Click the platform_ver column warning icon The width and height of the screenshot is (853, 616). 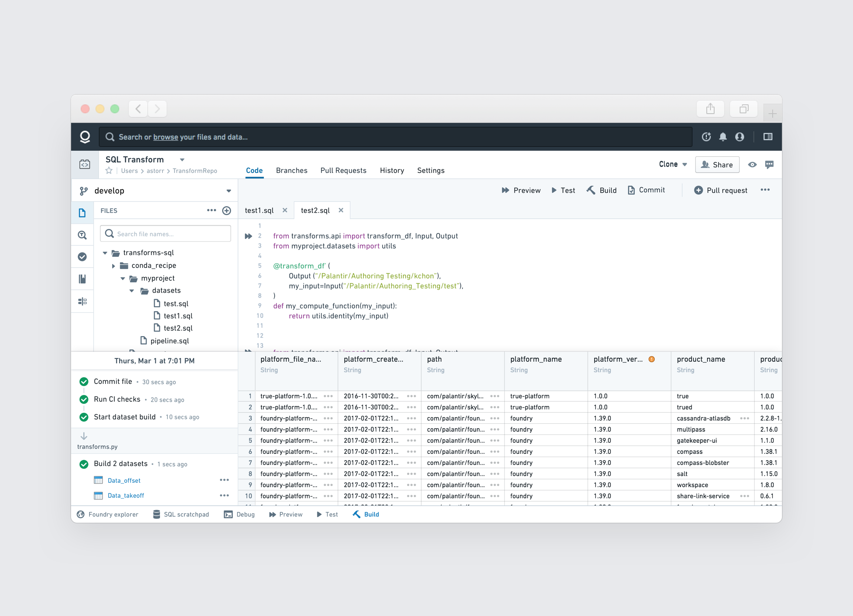[652, 359]
